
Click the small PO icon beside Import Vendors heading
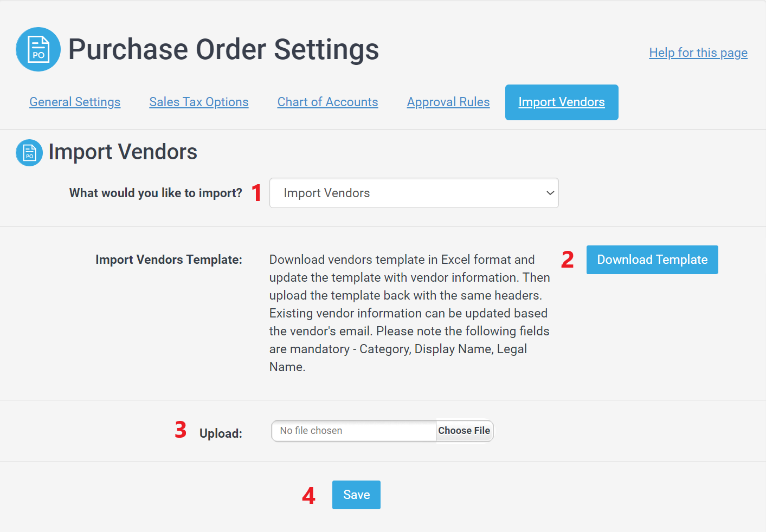[29, 153]
